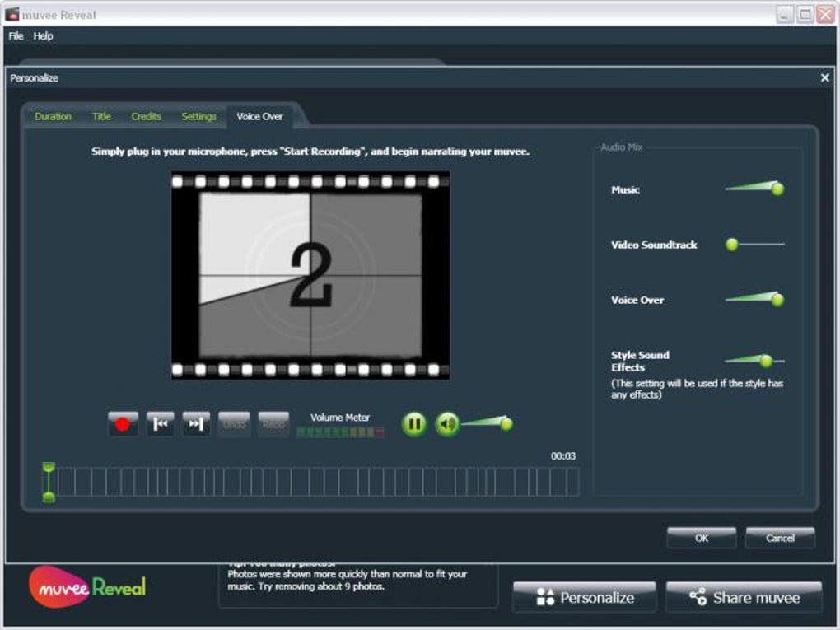Skip forward using the next-segment icon

(196, 424)
